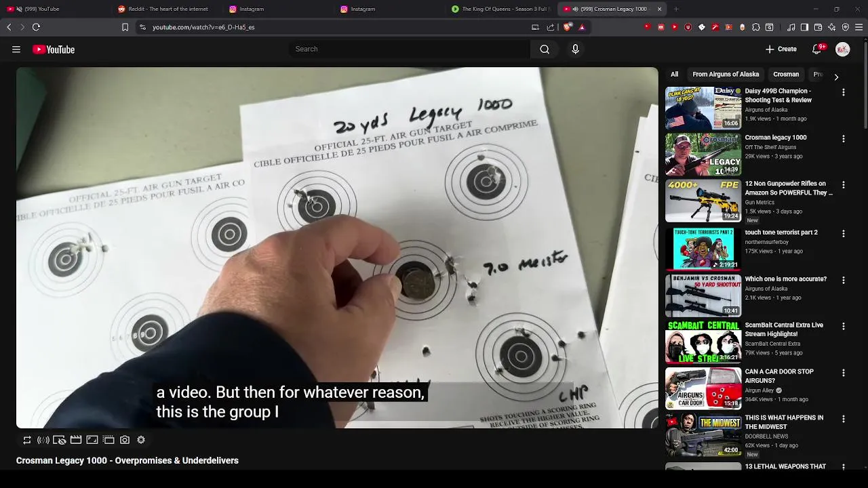Image resolution: width=868 pixels, height=488 pixels.
Task: Mute the Crosman Legacy tab audio icon
Action: [x=575, y=9]
